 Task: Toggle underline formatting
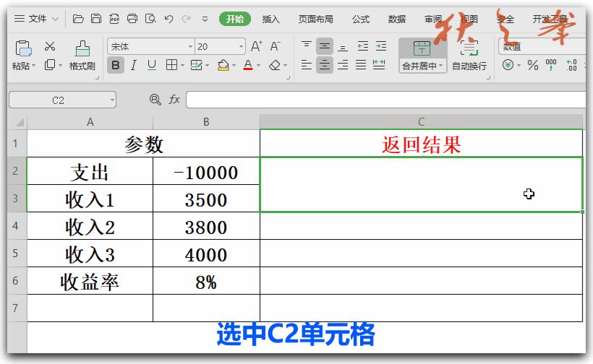tap(152, 65)
